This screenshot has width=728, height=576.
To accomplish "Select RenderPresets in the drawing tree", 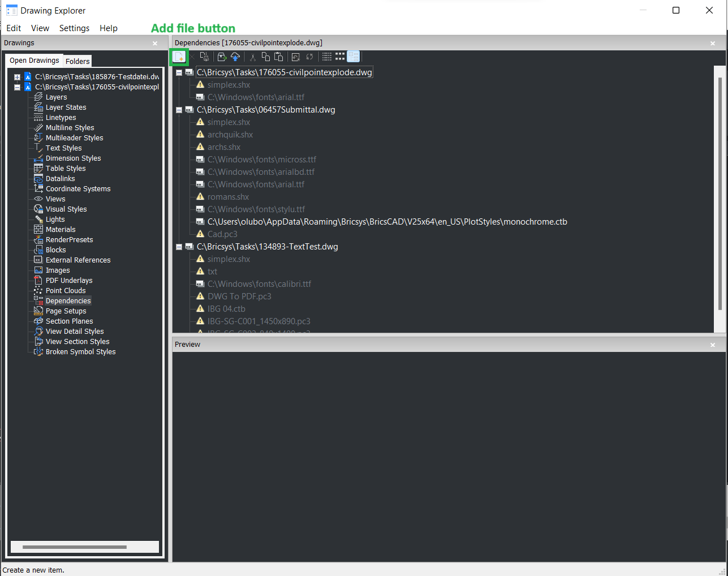I will click(69, 240).
